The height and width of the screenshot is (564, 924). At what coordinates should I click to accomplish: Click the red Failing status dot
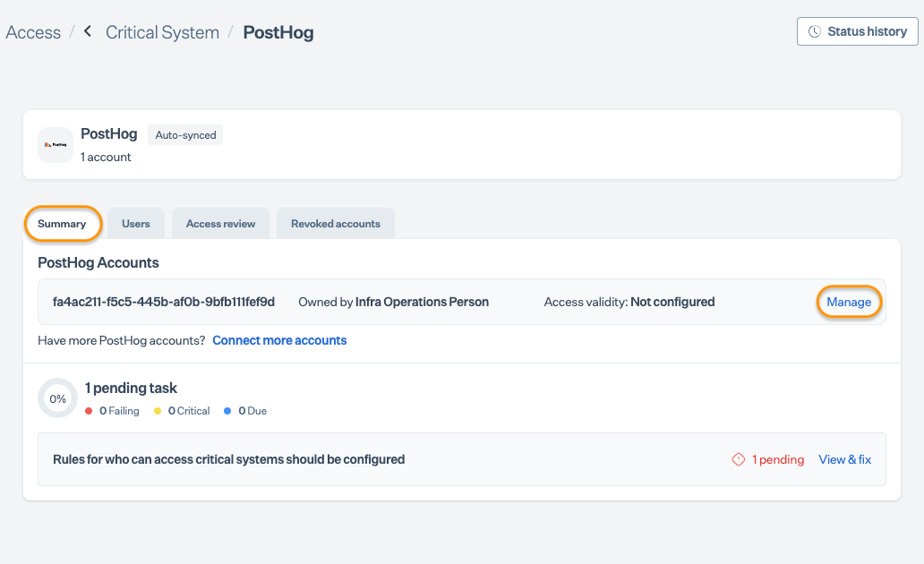coord(89,411)
